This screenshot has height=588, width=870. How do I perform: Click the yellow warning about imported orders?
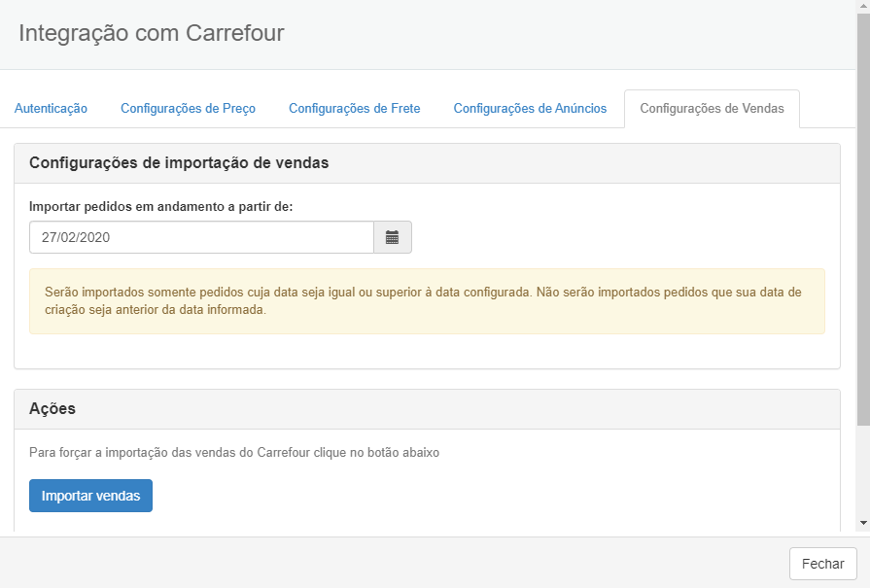tap(428, 301)
